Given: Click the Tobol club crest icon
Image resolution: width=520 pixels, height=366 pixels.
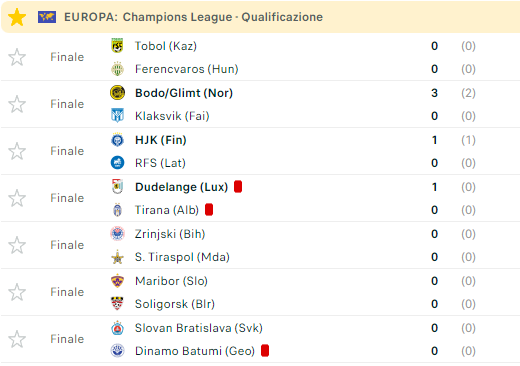Looking at the screenshot, I should (117, 46).
